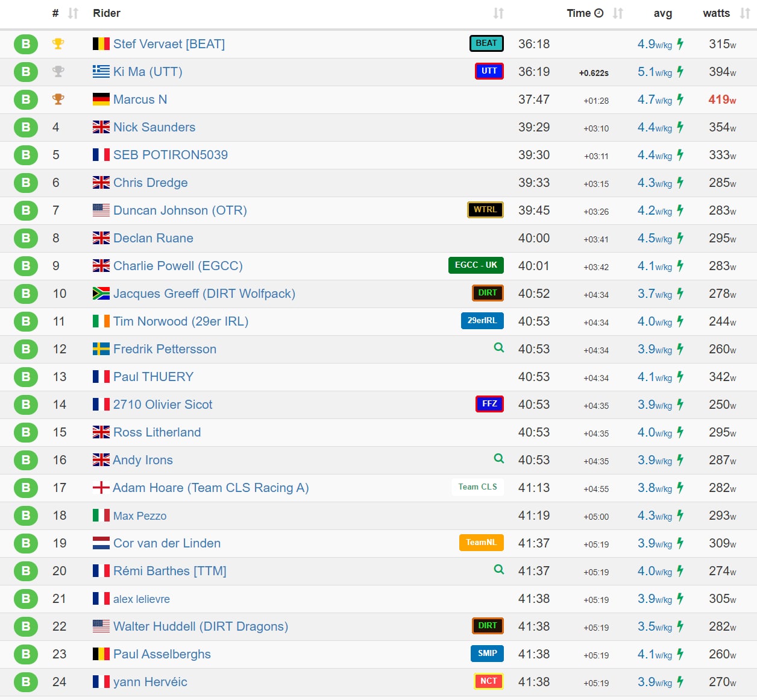Click magnifier icon in Andy Irons row

tap(498, 459)
